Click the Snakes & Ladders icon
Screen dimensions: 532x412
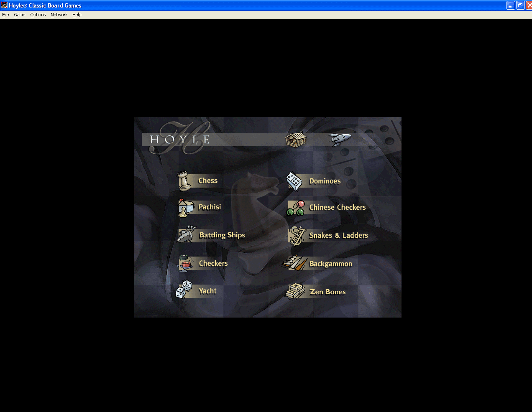point(297,236)
